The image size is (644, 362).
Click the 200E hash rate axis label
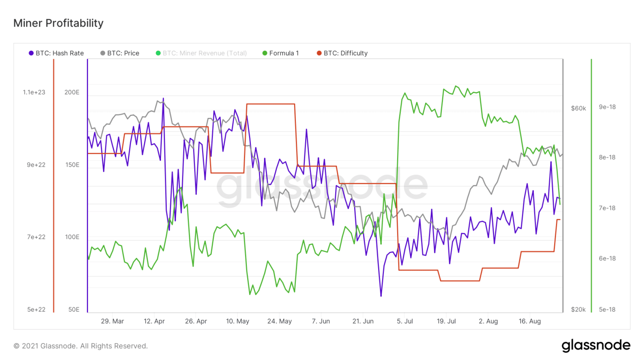[x=72, y=92]
